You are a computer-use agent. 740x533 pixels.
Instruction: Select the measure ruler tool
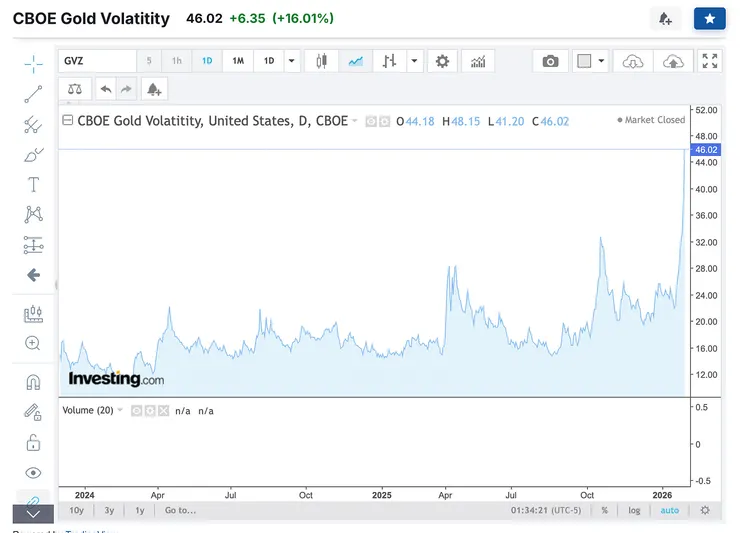coord(34,314)
